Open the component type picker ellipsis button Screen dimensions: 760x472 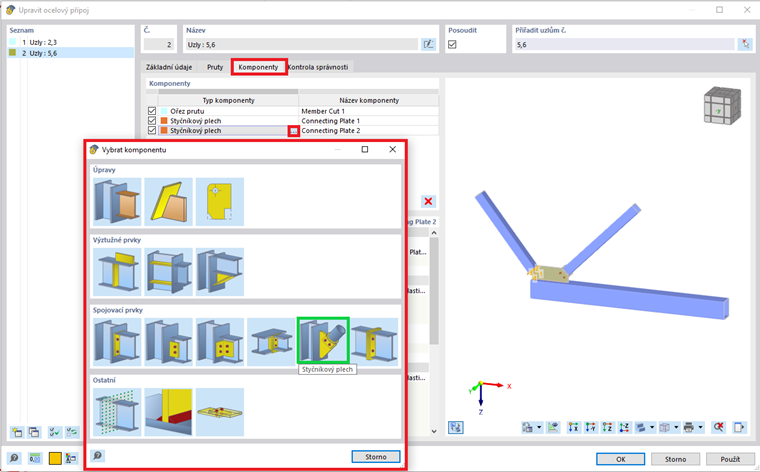[x=294, y=131]
